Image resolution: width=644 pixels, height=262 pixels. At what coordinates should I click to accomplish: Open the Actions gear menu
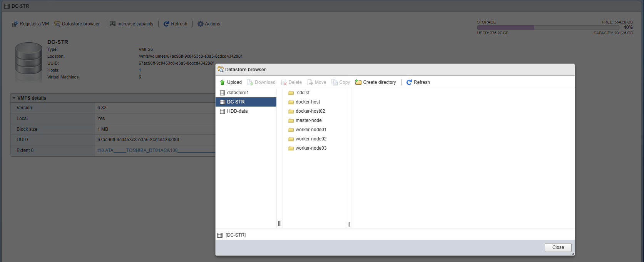[x=209, y=24]
